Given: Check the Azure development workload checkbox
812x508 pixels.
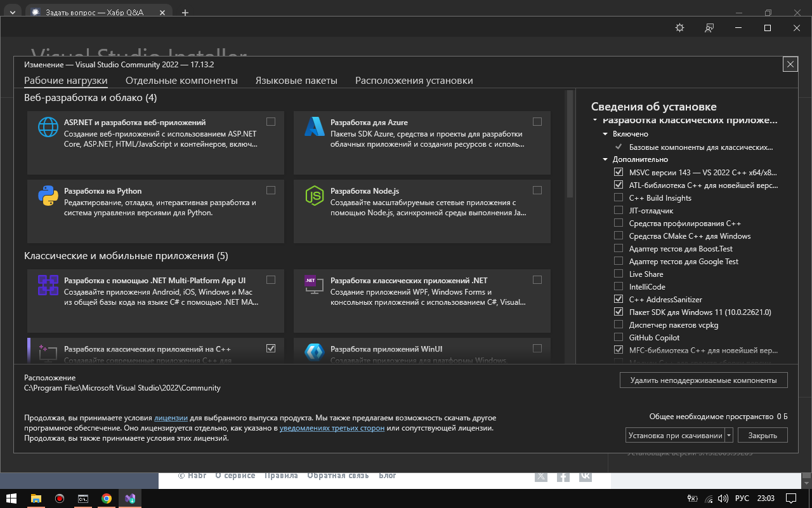Looking at the screenshot, I should tap(537, 122).
